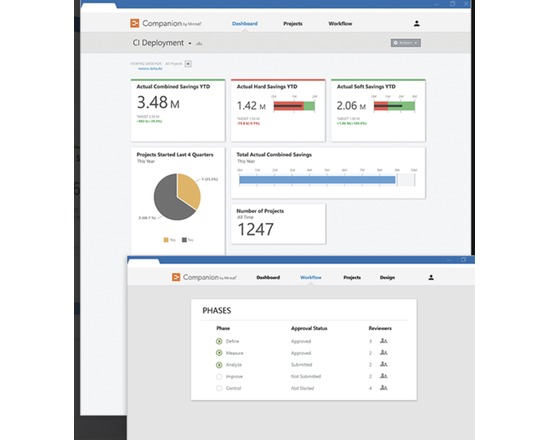Expand the CI Deployment dropdown arrow

pyautogui.click(x=190, y=44)
